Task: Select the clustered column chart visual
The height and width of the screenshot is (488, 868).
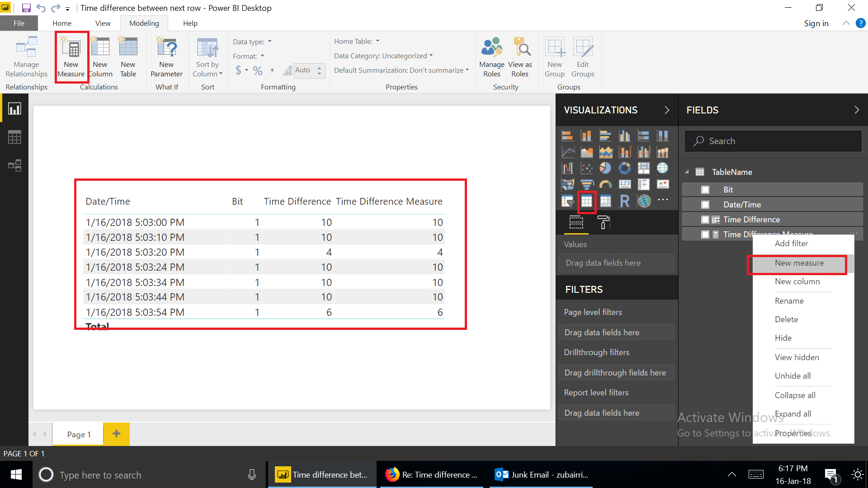Action: tap(624, 136)
